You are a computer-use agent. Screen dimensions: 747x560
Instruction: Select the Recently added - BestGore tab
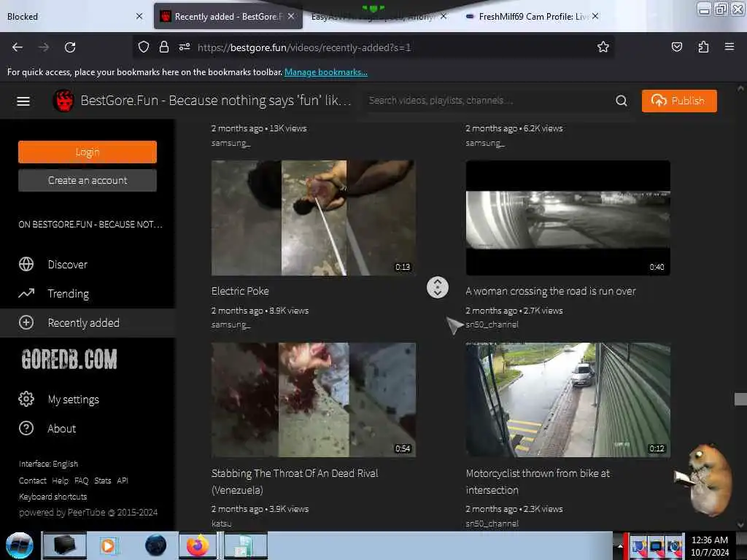click(x=228, y=17)
